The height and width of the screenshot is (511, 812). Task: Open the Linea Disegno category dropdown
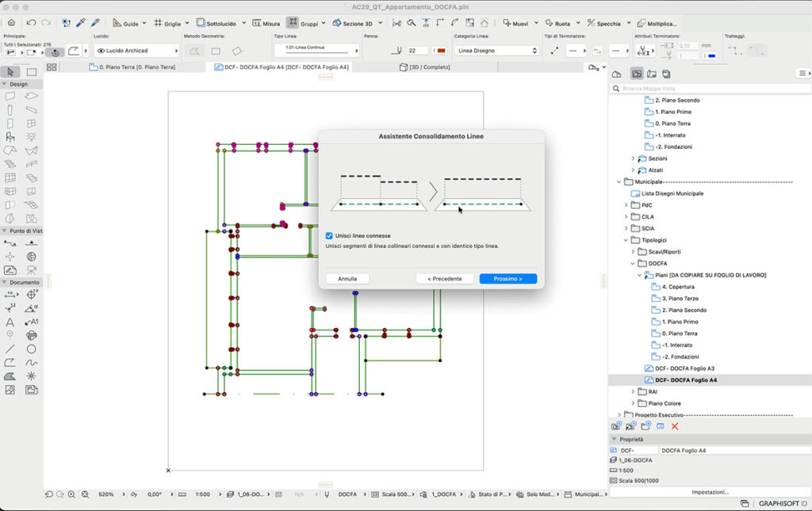pyautogui.click(x=497, y=51)
